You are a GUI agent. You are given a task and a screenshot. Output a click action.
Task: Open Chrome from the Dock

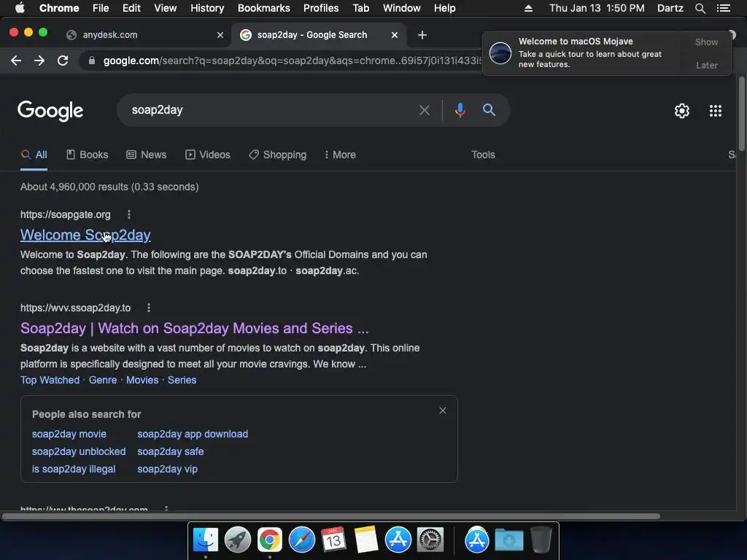pyautogui.click(x=270, y=540)
